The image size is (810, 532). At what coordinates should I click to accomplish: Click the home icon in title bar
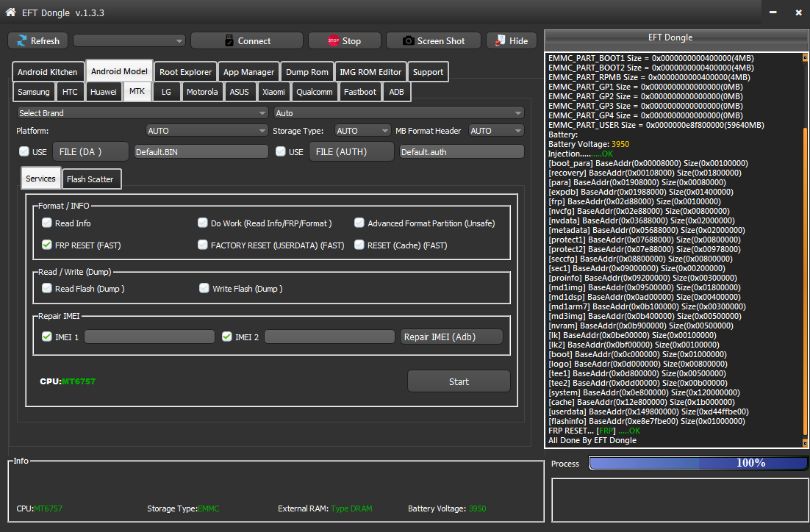[10, 12]
